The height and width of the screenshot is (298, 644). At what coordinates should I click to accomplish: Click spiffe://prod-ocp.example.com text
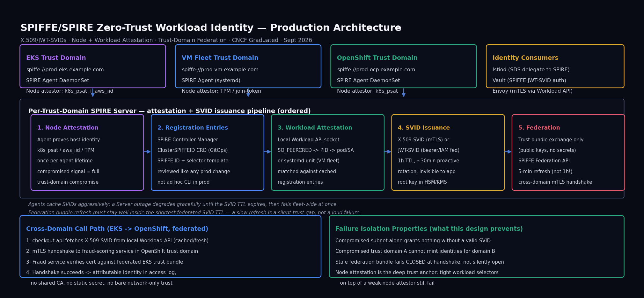pos(376,70)
